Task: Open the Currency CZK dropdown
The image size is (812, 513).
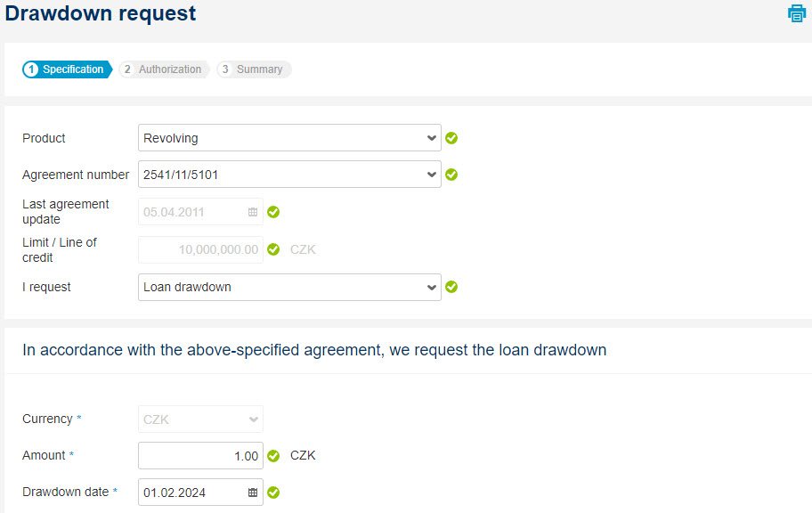Action: coord(200,419)
